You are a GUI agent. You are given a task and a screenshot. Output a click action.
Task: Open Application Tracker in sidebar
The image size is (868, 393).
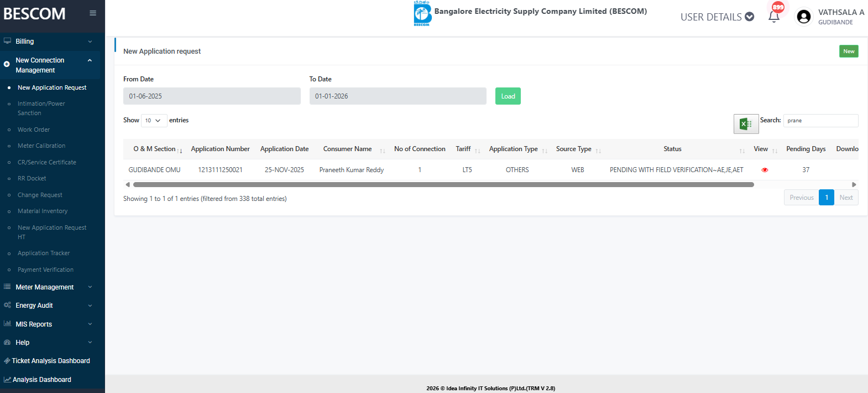pos(44,254)
